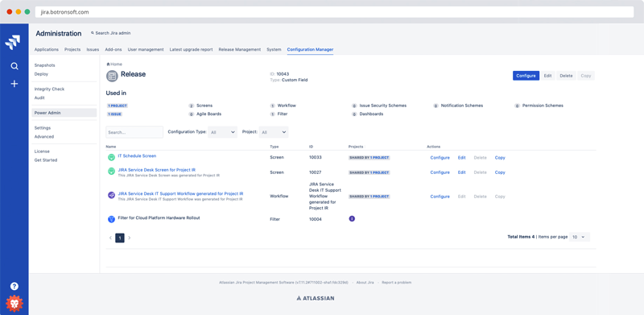This screenshot has width=644, height=315.
Task: Click the plus create icon in sidebar
Action: [14, 84]
